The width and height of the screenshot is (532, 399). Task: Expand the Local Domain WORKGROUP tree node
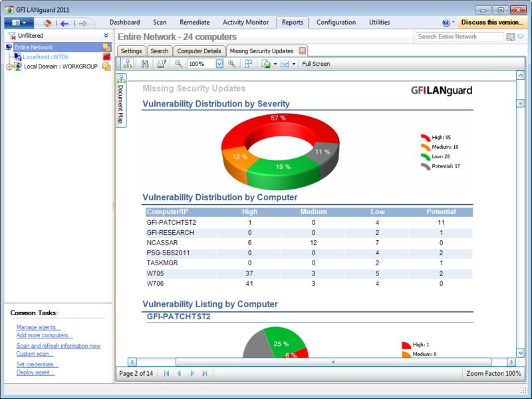(9, 66)
